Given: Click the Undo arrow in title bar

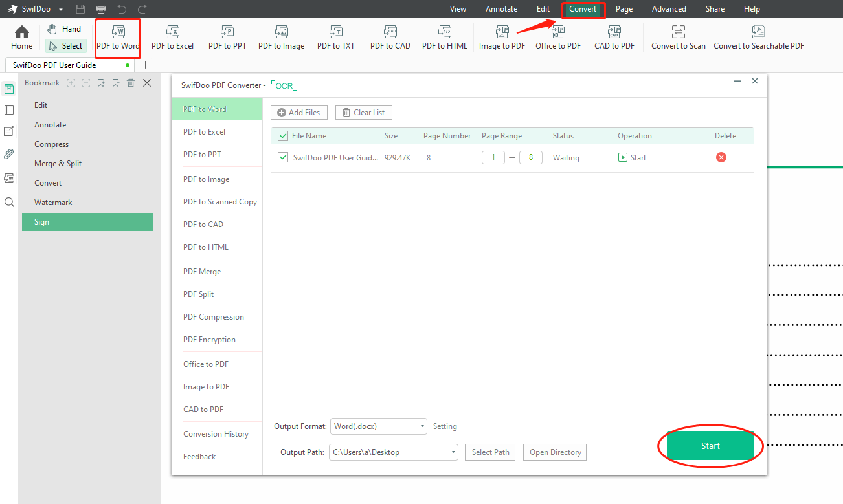Looking at the screenshot, I should click(122, 9).
